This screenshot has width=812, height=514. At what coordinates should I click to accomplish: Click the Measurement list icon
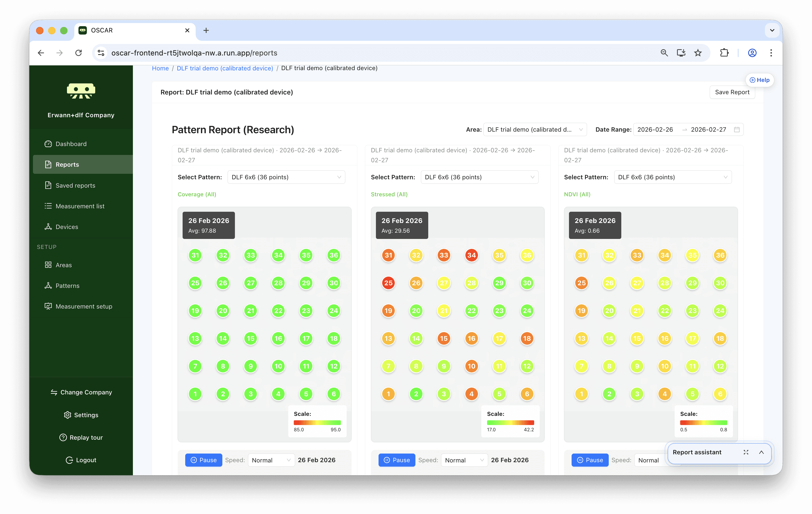click(48, 206)
